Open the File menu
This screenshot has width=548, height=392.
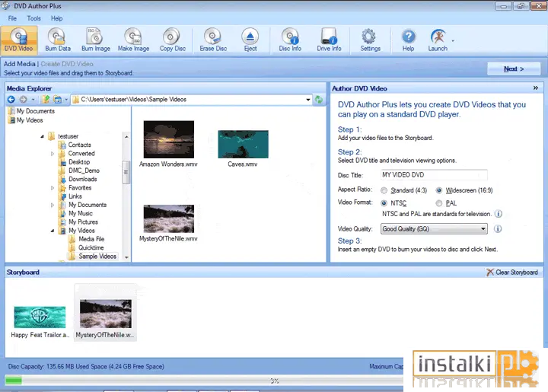(12, 18)
